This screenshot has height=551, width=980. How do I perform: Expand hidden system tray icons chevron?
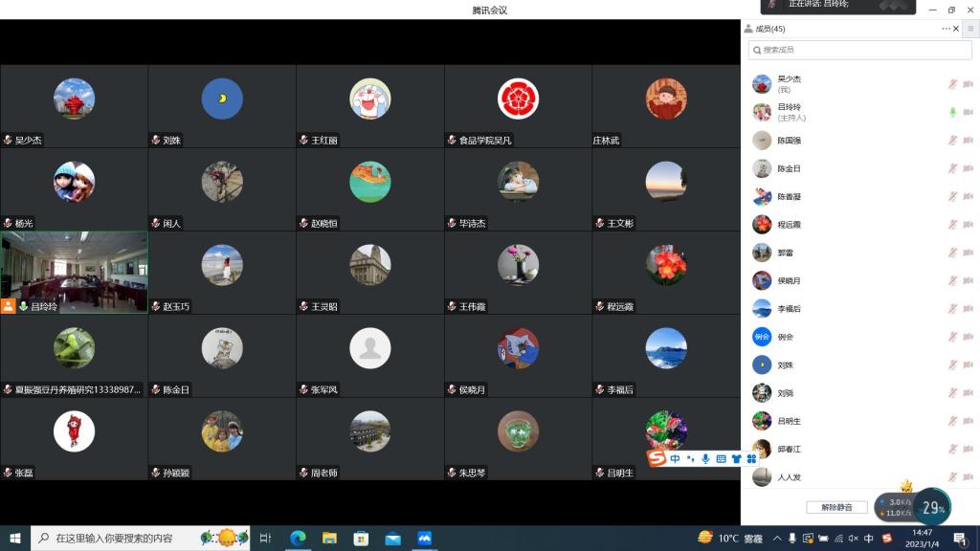tap(777, 539)
